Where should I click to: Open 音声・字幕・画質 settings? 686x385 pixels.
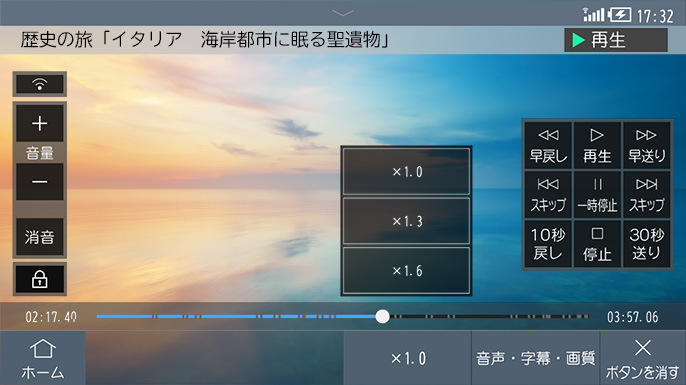tap(536, 358)
